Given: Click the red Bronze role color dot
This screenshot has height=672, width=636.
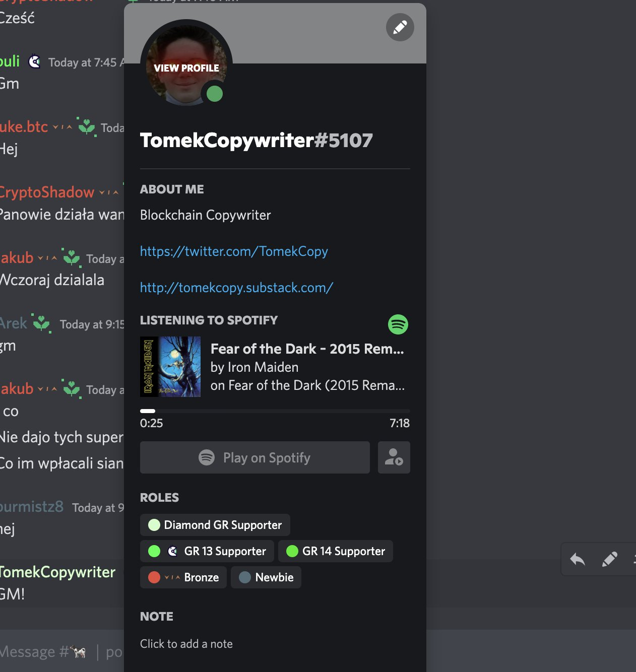Looking at the screenshot, I should coord(154,577).
